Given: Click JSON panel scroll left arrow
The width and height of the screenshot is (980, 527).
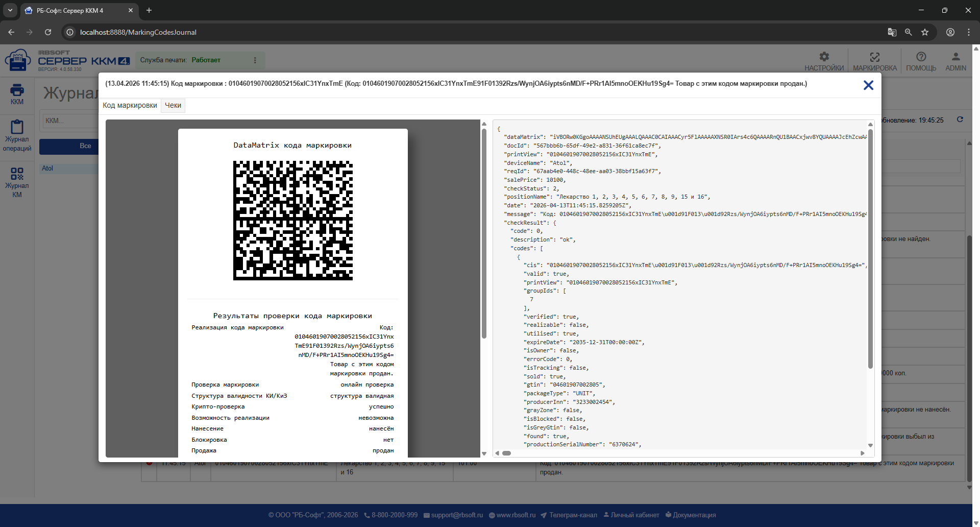Looking at the screenshot, I should coord(497,453).
